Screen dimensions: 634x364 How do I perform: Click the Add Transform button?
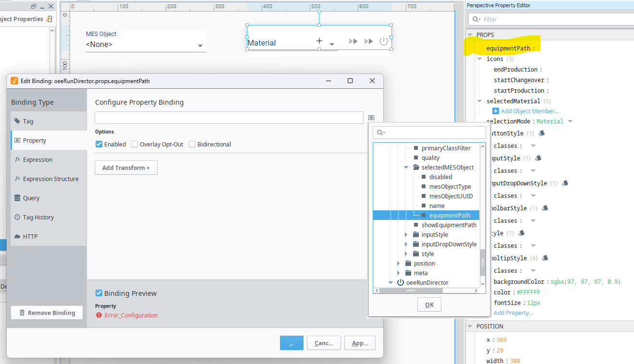pos(126,168)
